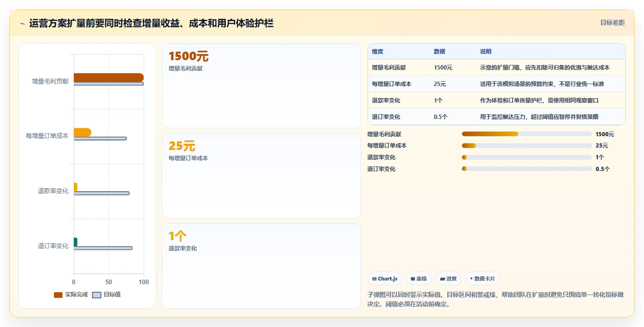Click the 退订率变化 table row label
The image size is (644, 327).
(x=386, y=117)
